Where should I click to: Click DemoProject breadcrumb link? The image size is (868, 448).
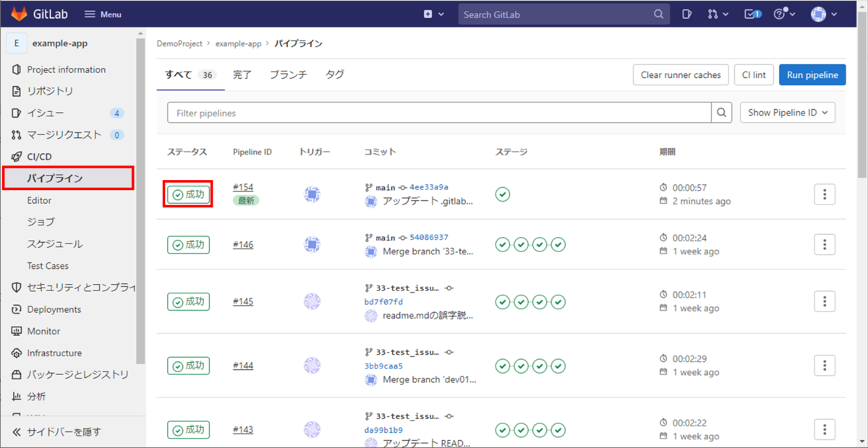tap(181, 43)
